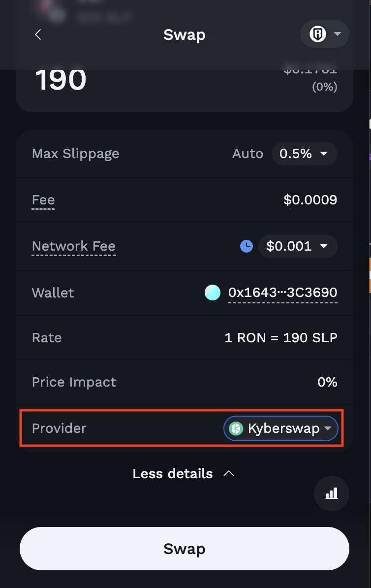Click the cyan wallet avatar circle
Viewport: 371px width, 588px height.
click(x=213, y=293)
